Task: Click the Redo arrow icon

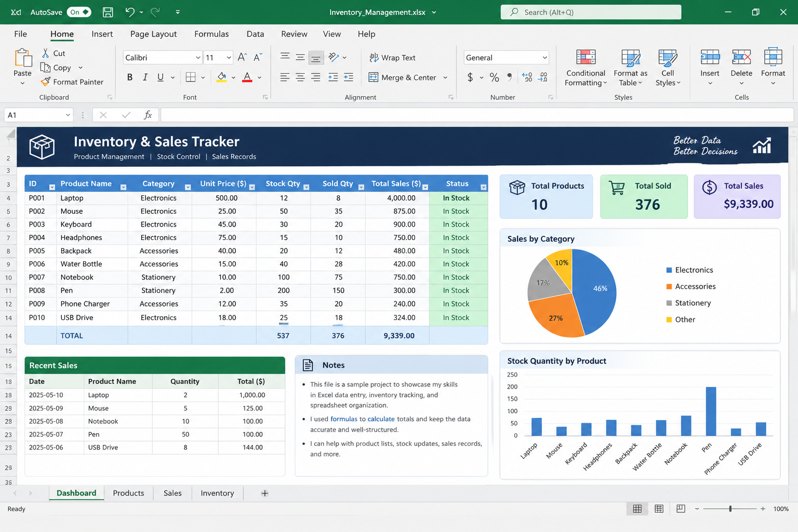Action: click(x=155, y=12)
